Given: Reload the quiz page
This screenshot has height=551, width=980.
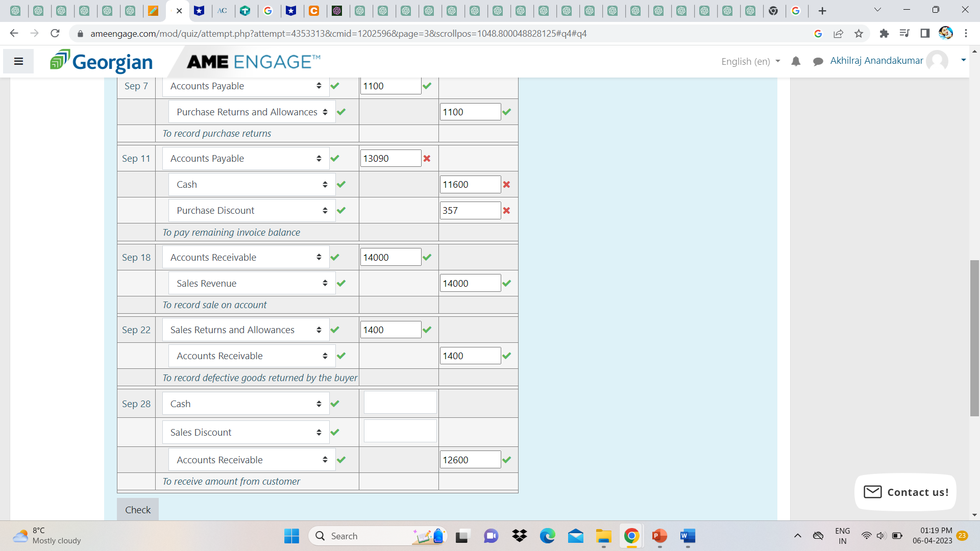Looking at the screenshot, I should point(55,34).
